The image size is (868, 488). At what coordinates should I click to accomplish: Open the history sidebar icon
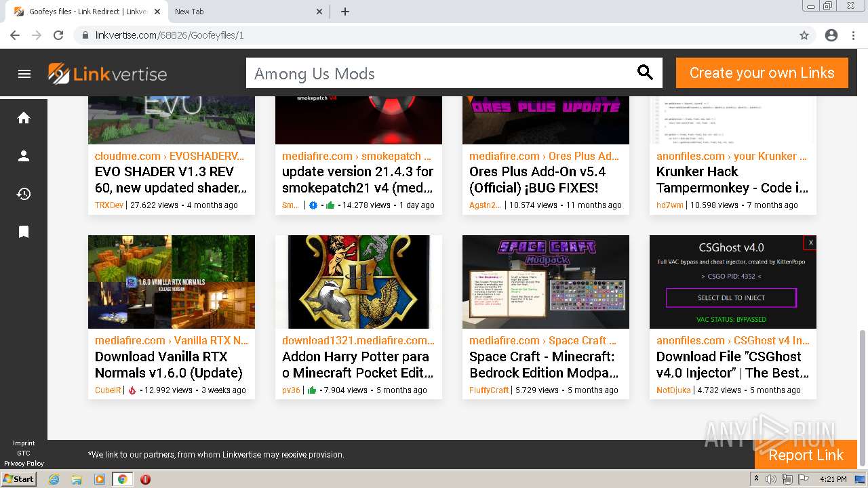(x=24, y=194)
